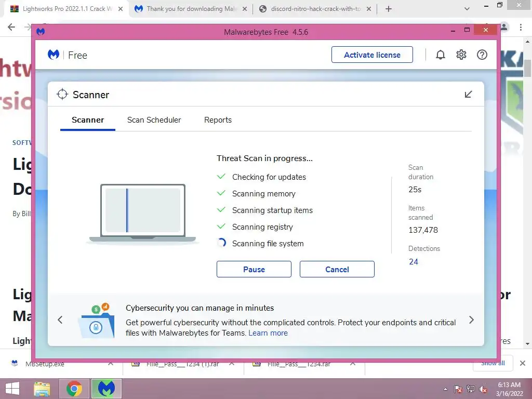
Task: Click Scanning registry line
Action: (262, 227)
